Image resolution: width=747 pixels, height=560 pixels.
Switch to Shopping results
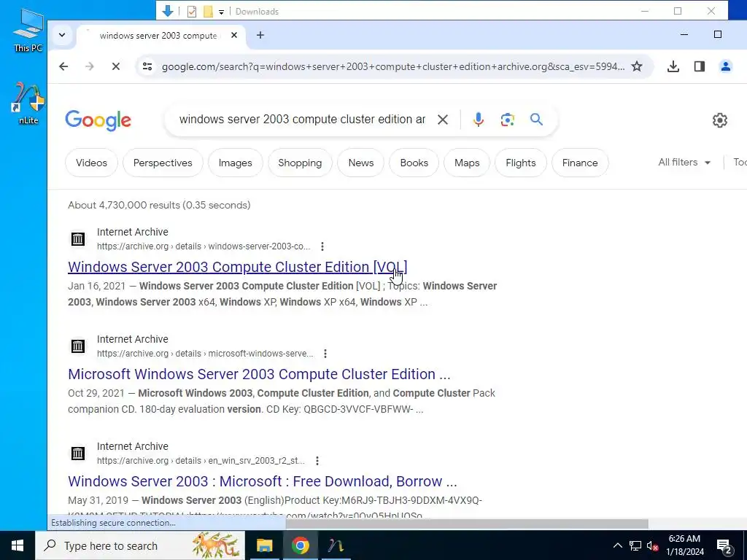click(x=300, y=163)
